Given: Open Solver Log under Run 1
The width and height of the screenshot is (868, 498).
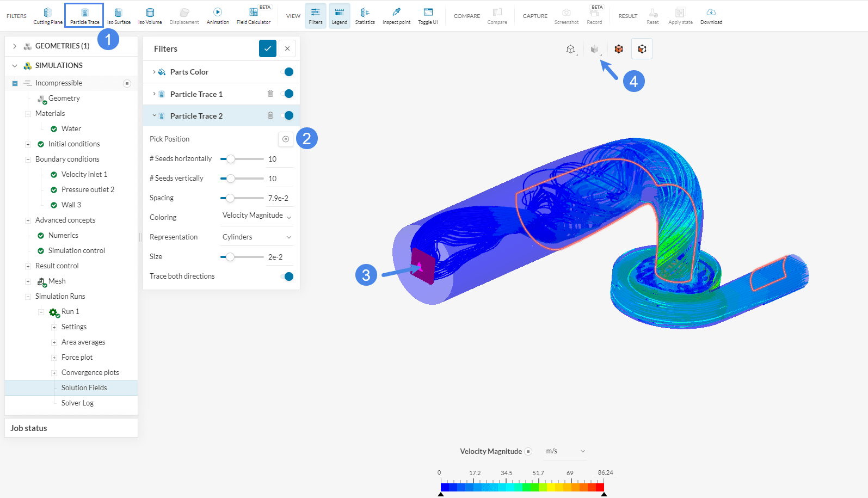Looking at the screenshot, I should (77, 403).
